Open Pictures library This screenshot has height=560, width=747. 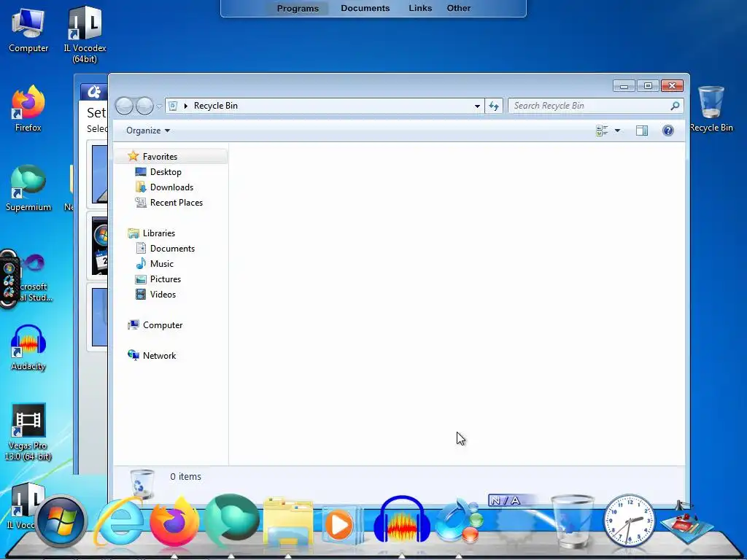166,279
